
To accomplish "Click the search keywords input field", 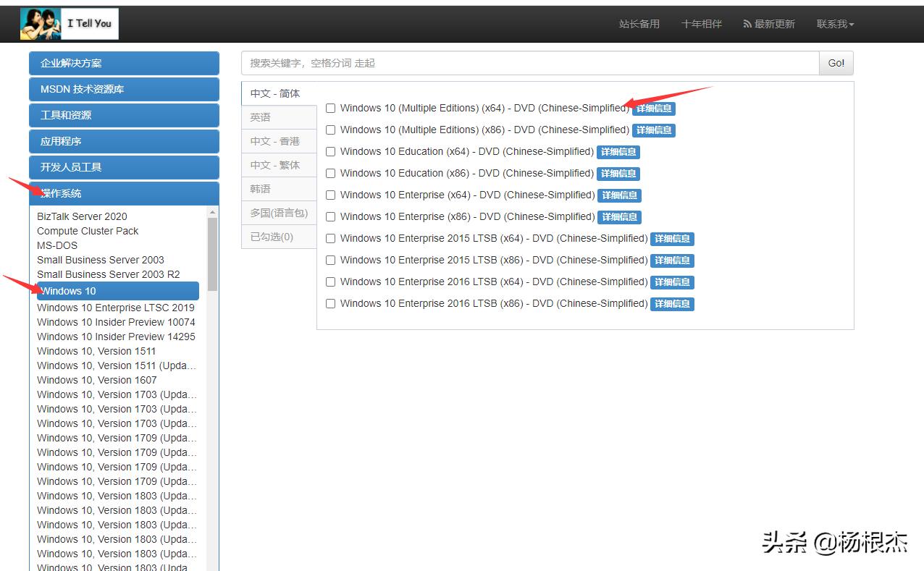I will [507, 63].
